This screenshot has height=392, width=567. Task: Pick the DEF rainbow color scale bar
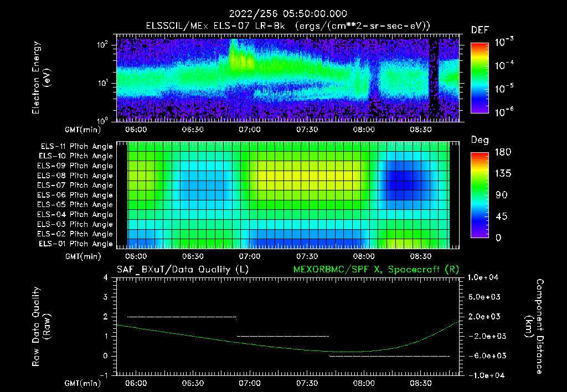pos(480,78)
